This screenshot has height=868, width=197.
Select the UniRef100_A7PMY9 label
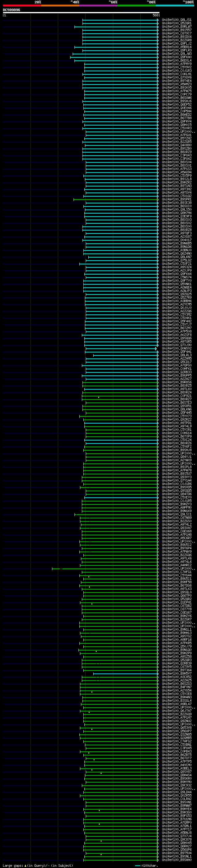pyautogui.click(x=177, y=64)
